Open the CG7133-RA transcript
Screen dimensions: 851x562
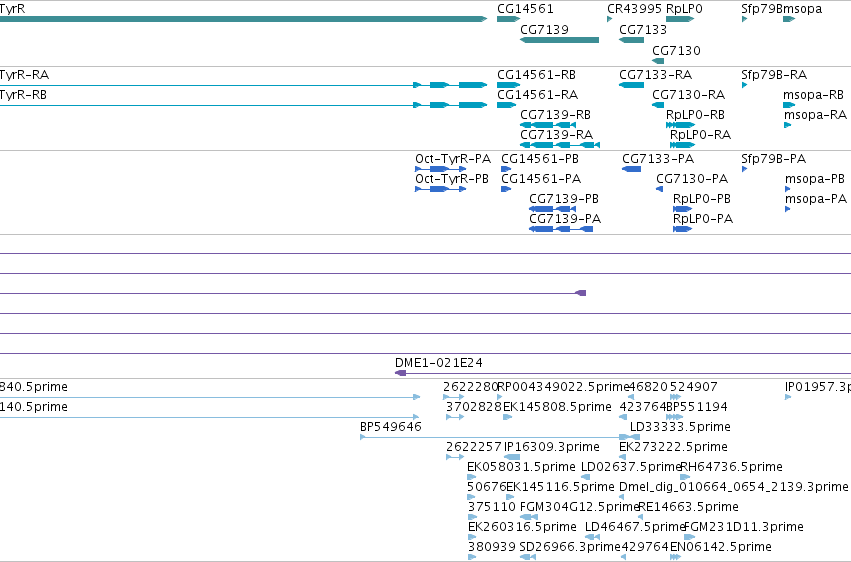pyautogui.click(x=631, y=85)
